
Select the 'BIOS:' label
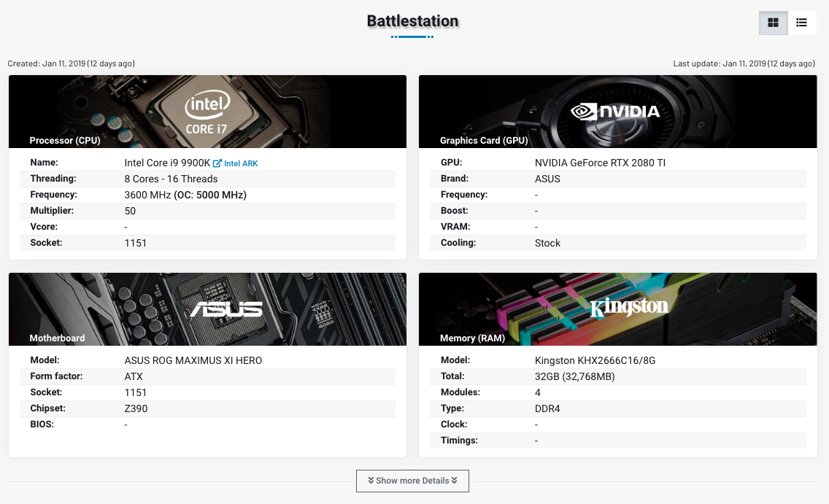tap(42, 424)
